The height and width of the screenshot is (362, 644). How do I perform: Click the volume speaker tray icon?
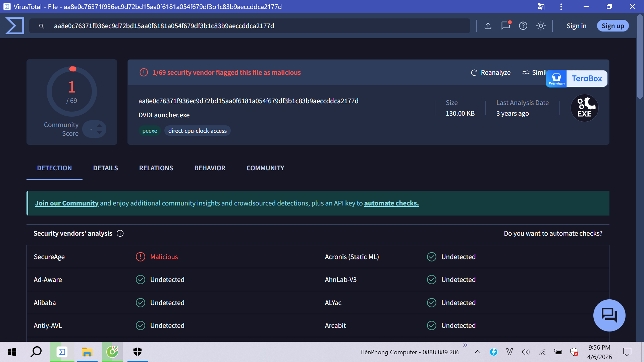tap(526, 352)
